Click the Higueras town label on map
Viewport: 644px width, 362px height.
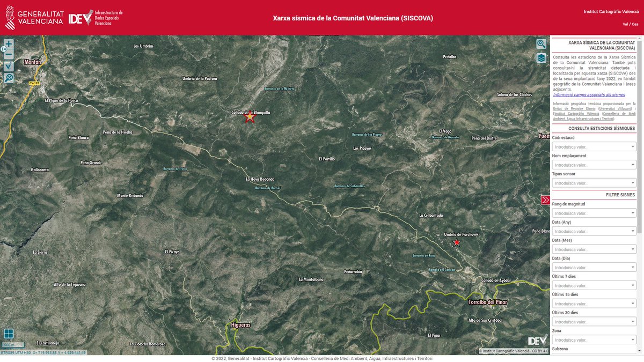click(240, 325)
